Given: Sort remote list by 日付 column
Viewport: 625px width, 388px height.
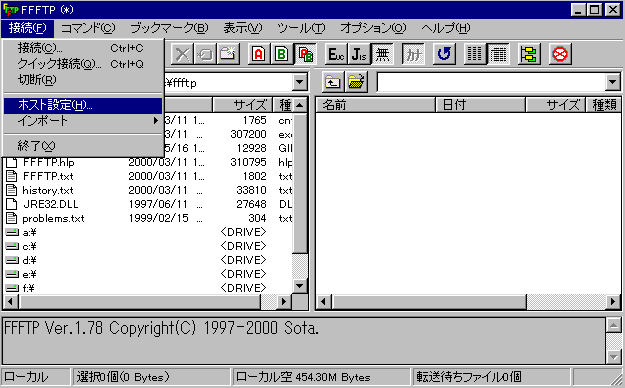Looking at the screenshot, I should 481,105.
